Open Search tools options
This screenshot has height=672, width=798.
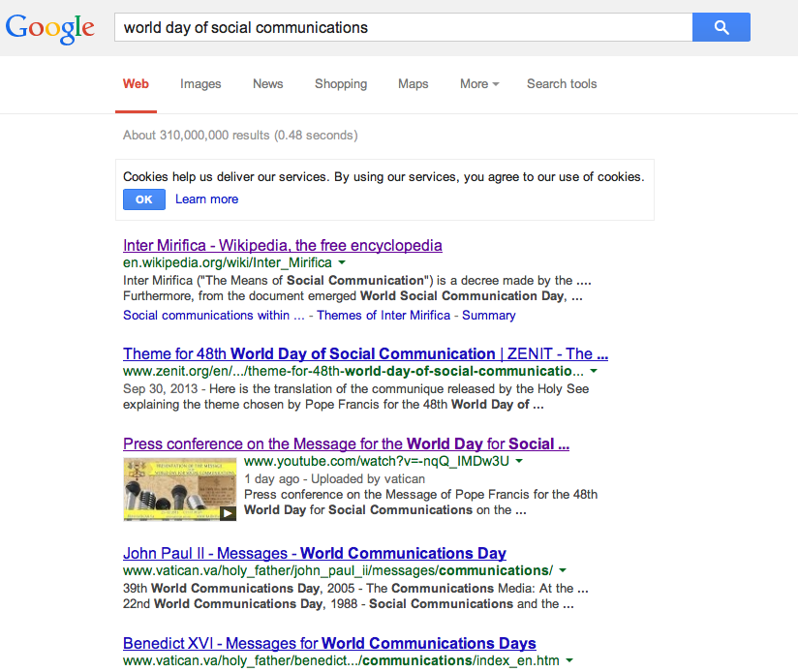click(562, 84)
